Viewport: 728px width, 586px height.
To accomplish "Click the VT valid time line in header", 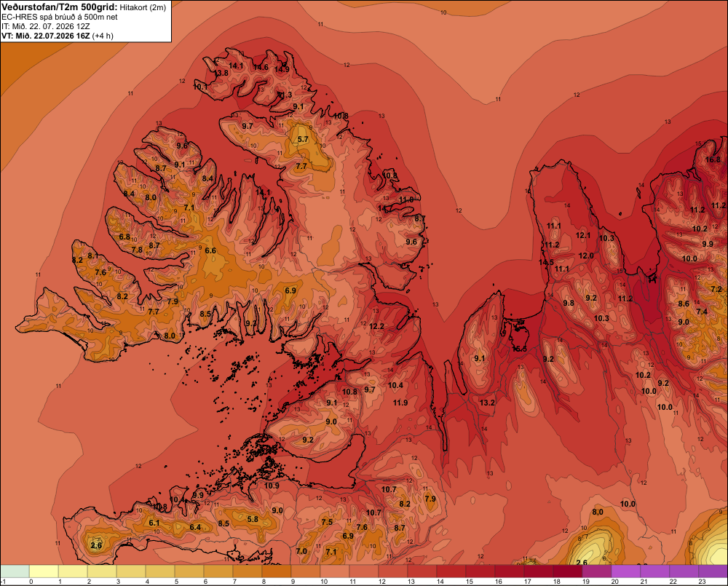I will [x=57, y=36].
